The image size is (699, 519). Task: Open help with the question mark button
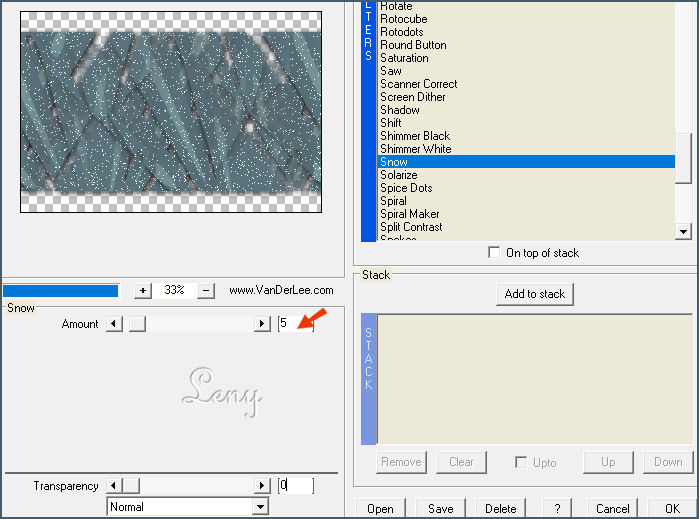557,508
